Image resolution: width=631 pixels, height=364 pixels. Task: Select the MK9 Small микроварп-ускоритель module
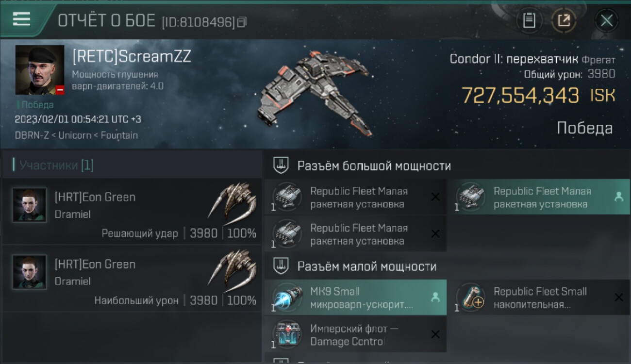coord(355,298)
